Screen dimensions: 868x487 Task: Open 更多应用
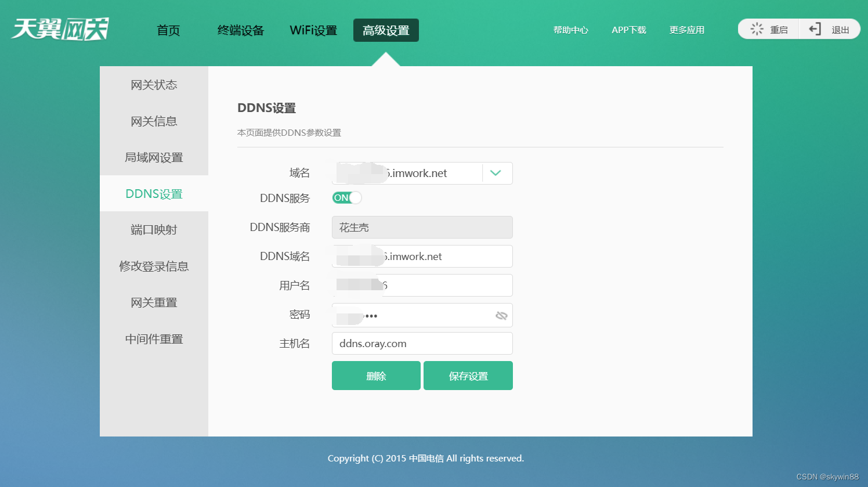(x=686, y=30)
